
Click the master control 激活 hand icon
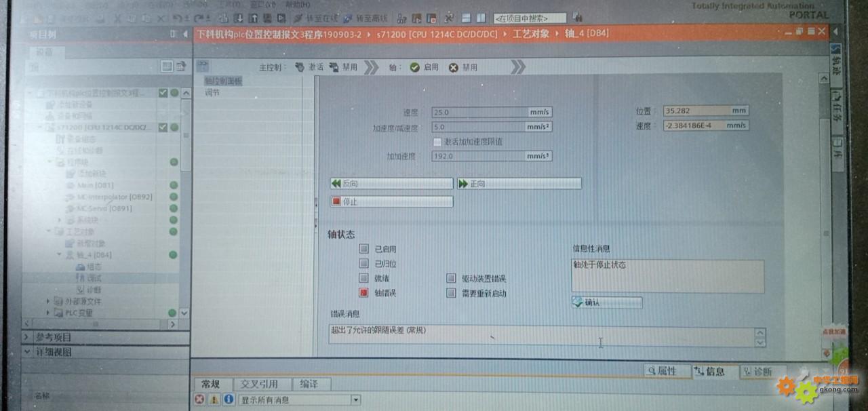pyautogui.click(x=299, y=67)
